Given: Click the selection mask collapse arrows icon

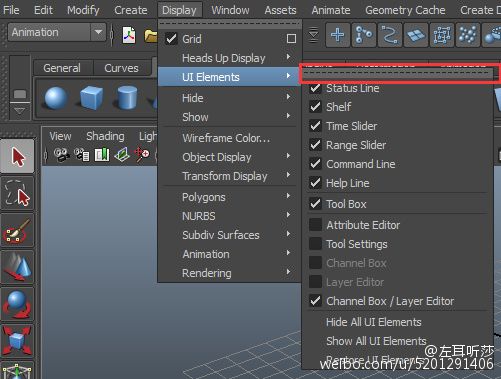Looking at the screenshot, I should [313, 35].
